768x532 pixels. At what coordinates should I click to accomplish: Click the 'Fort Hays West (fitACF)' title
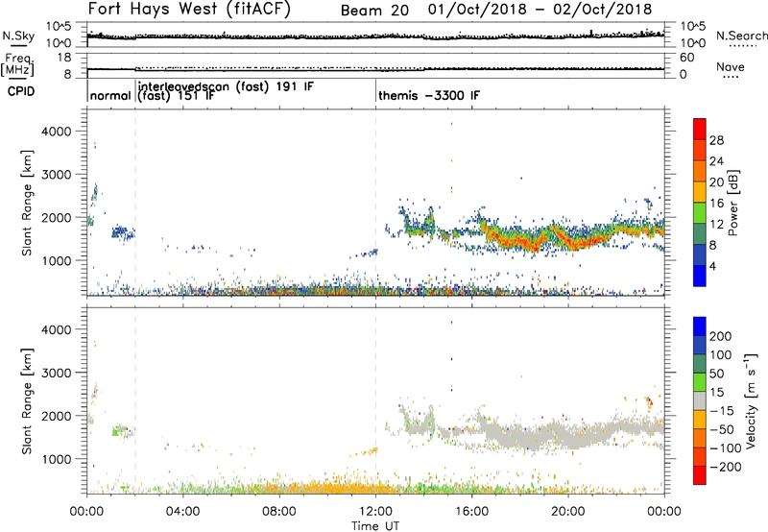(189, 9)
